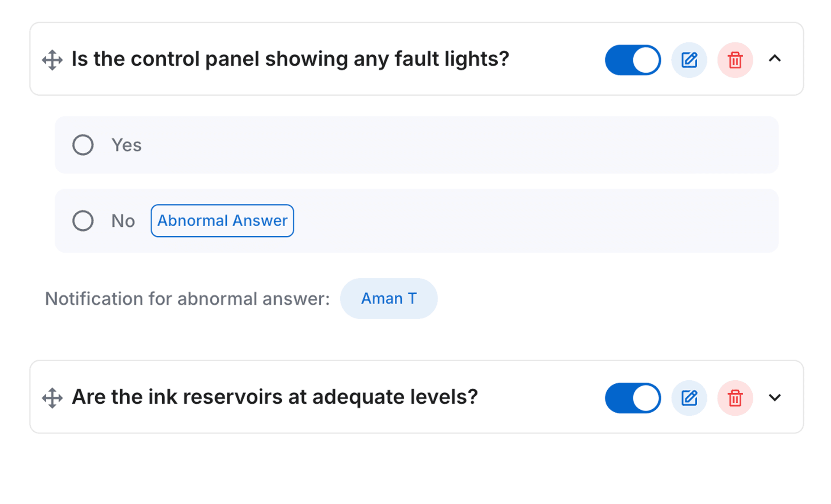Image resolution: width=831 pixels, height=504 pixels.
Task: Click Notification for abnormal answer label
Action: (x=187, y=299)
